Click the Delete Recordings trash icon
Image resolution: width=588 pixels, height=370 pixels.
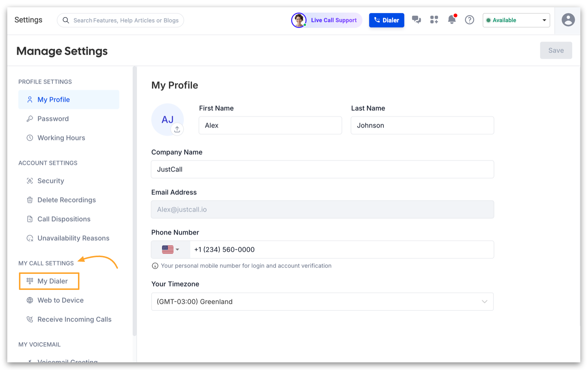coord(30,200)
